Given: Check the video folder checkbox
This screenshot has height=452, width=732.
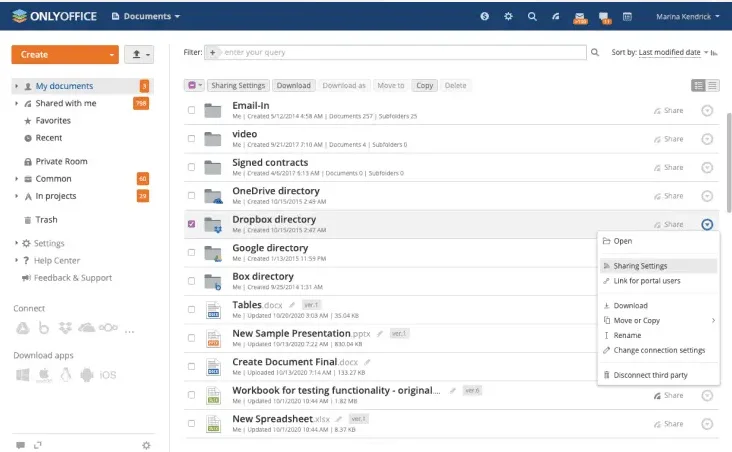Looking at the screenshot, I should pos(191,139).
